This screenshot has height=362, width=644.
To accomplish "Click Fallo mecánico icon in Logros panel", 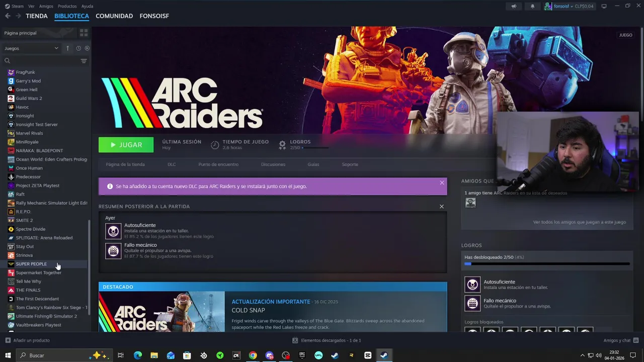I will coord(472,303).
